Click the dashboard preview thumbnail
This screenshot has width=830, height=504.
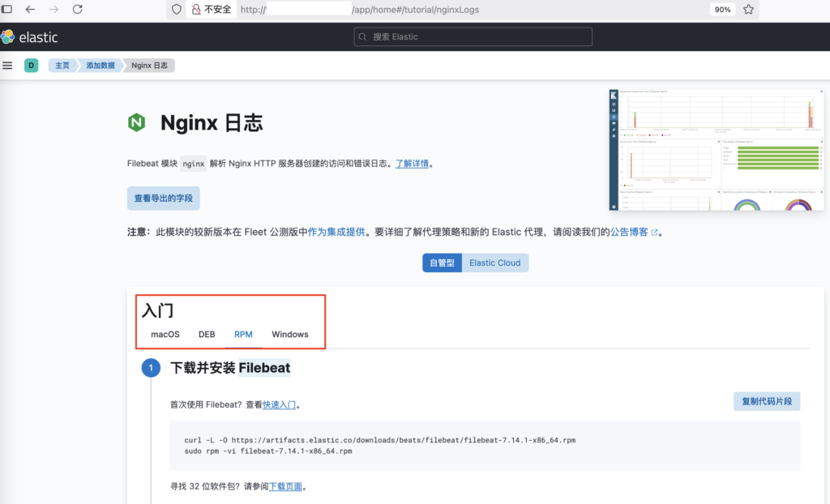click(x=717, y=150)
